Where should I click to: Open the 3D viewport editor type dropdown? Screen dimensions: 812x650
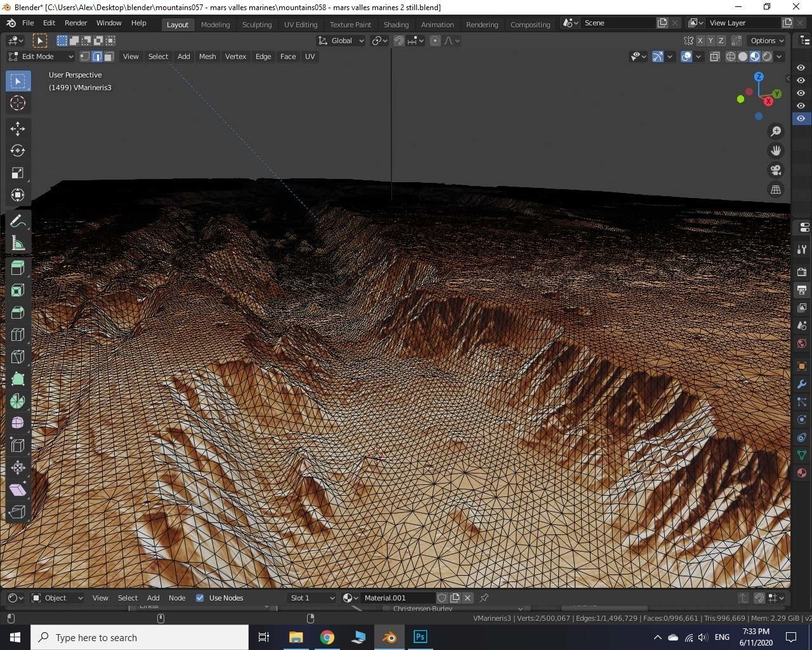15,41
